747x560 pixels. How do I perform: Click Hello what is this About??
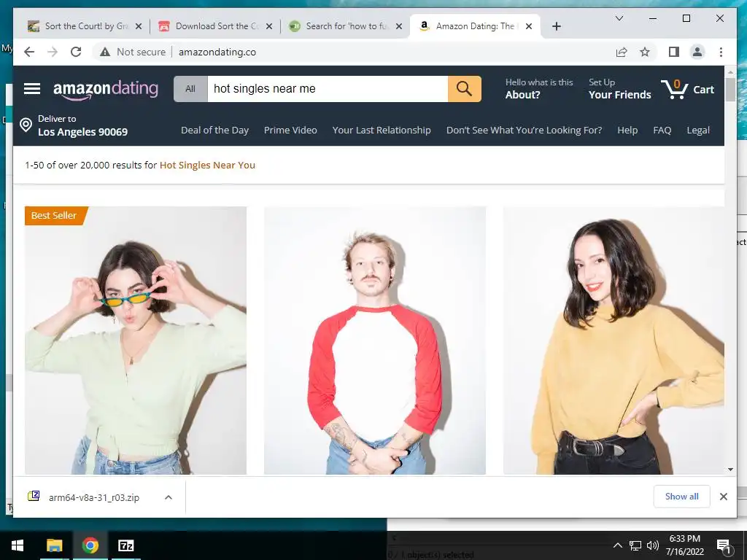539,88
